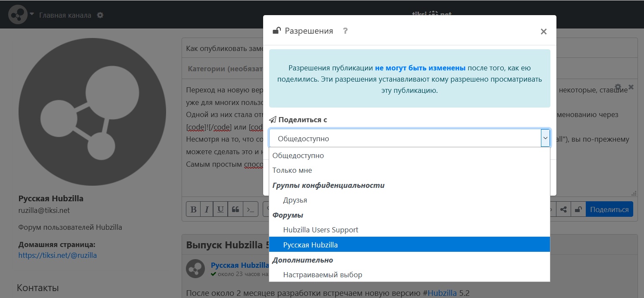Screen dimensions: 644x298
Task: Open the gear settings next to Главная канала
Action: (100, 15)
